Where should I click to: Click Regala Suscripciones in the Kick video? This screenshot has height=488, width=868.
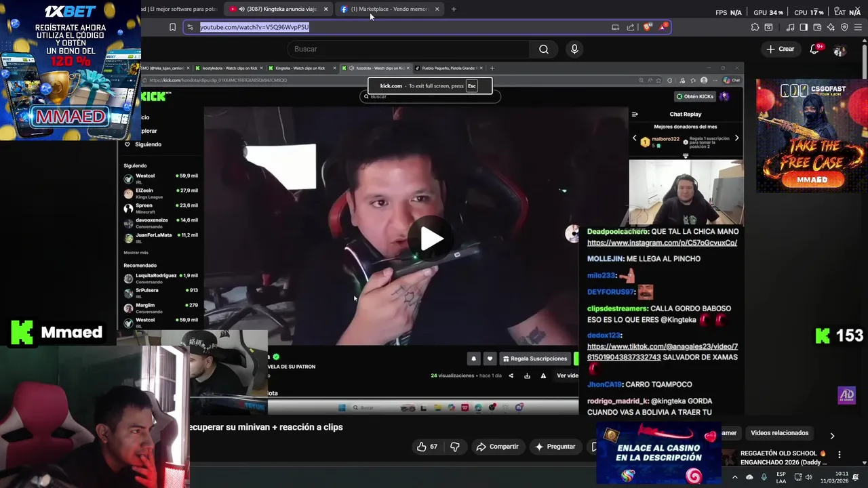(x=535, y=359)
